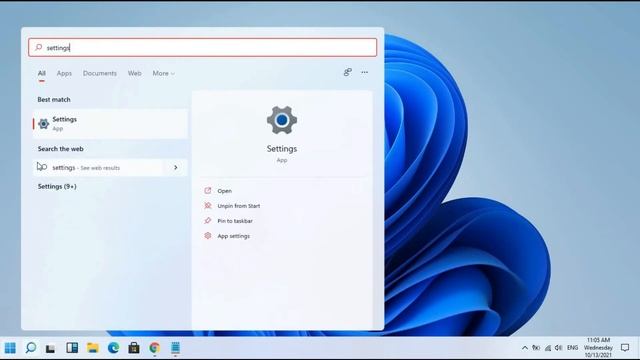
Task: Click ENG language indicator
Action: click(573, 348)
